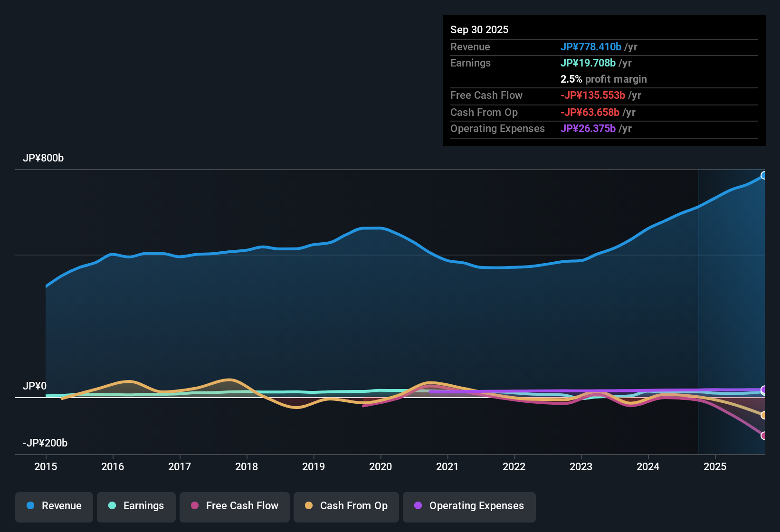Screen dimensions: 780x532
Task: Expand the Sep 30 2025 data tooltip
Action: pos(479,29)
